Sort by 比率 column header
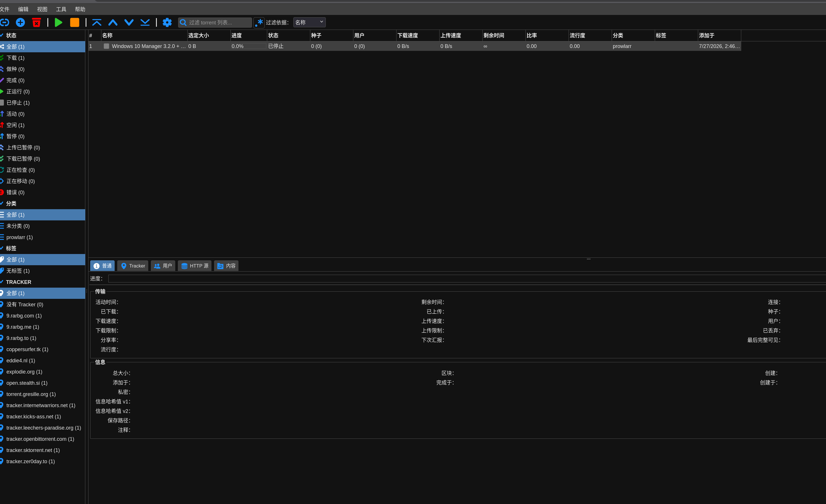 point(547,36)
